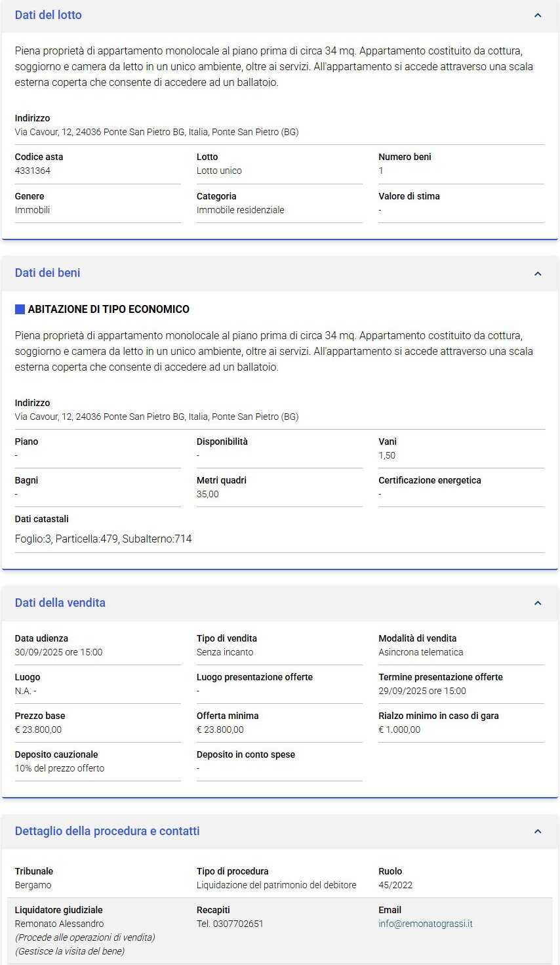Click the Codice asta value 4331364
Screen dimensions: 560x965
pyautogui.click(x=33, y=171)
